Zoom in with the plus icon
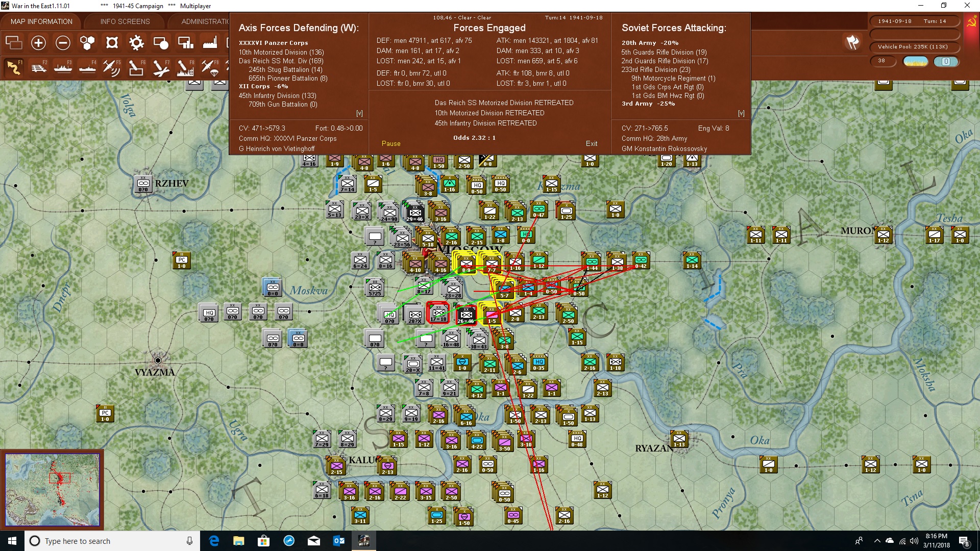 [x=38, y=43]
